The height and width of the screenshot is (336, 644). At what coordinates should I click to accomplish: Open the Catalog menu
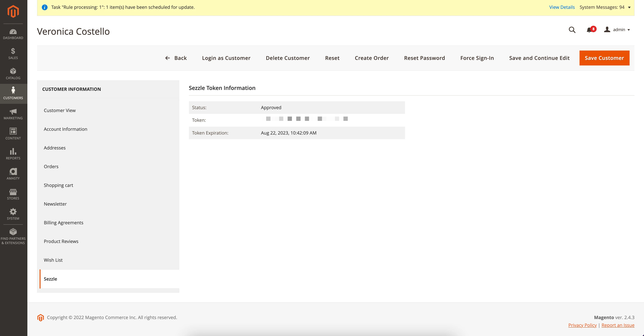pos(13,74)
